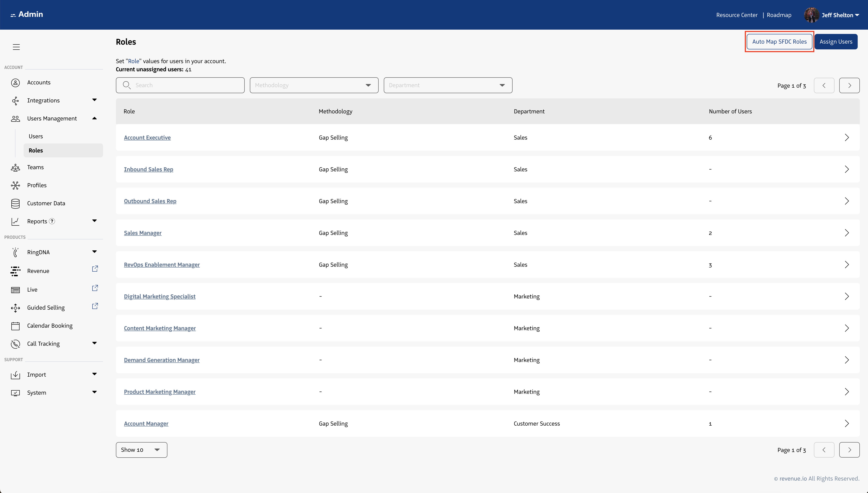Select Users under Users Management
Image resolution: width=868 pixels, height=493 pixels.
pyautogui.click(x=36, y=136)
